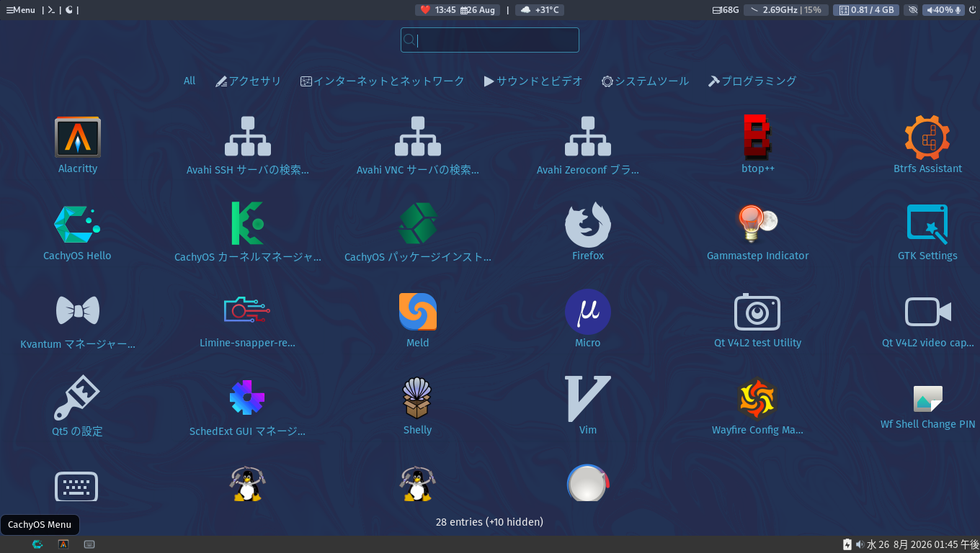Open the 2.69GHz CPU usage monitor

pyautogui.click(x=785, y=10)
